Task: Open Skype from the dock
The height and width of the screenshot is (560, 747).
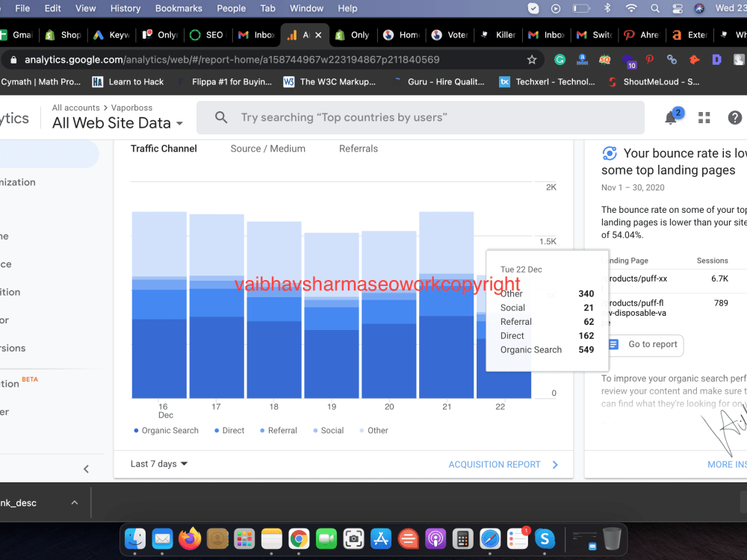Action: pos(545,538)
